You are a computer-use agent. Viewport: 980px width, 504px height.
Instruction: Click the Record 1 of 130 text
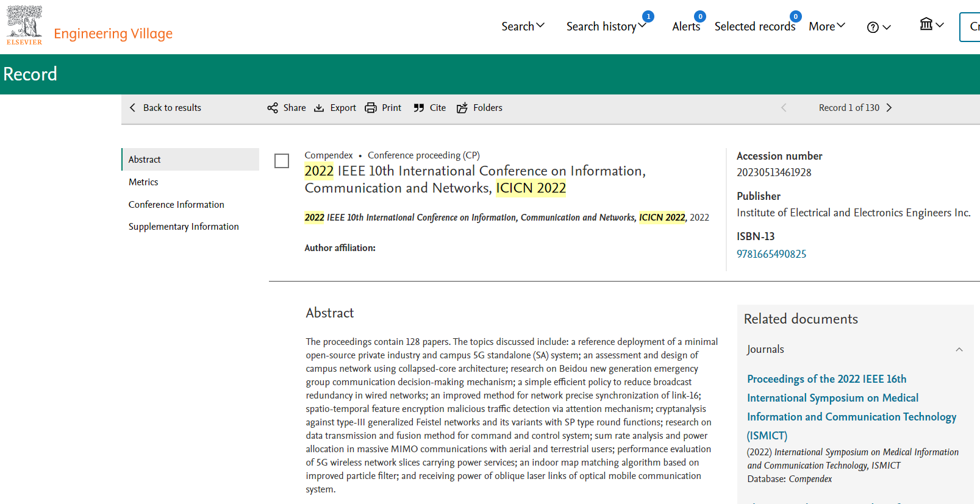click(x=849, y=108)
